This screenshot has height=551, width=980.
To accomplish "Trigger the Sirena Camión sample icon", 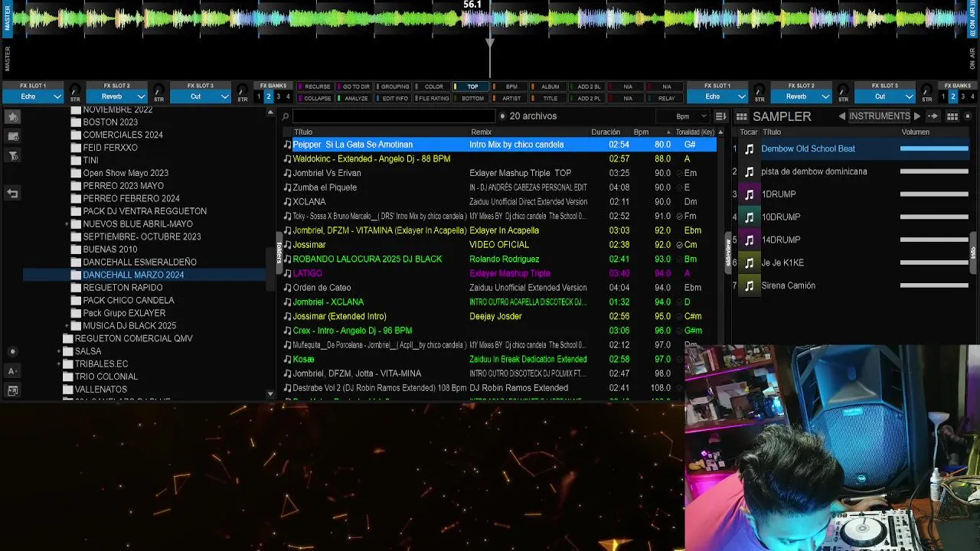I will coord(750,286).
